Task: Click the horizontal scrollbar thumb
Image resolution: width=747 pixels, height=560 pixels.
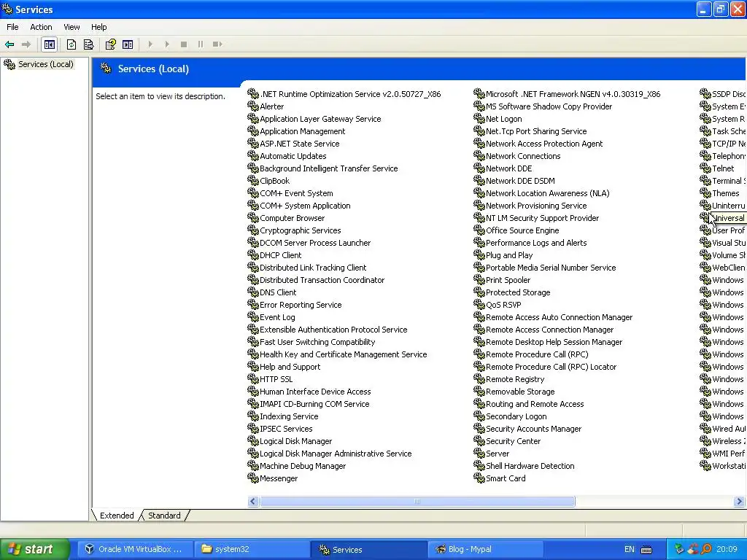Action: click(417, 501)
